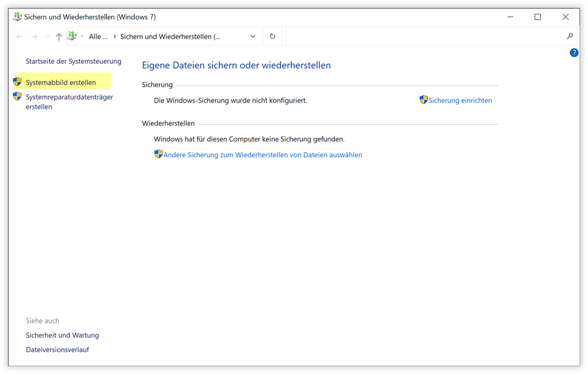Select 'Sichern und Wiederherstellen (...' breadcrumb
This screenshot has width=588, height=374.
170,36
